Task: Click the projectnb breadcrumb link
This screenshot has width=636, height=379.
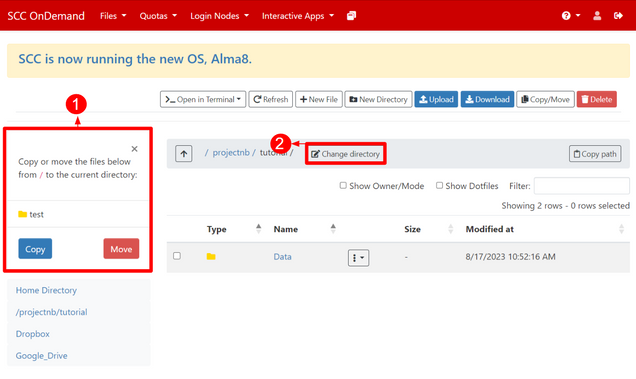Action: pos(231,153)
